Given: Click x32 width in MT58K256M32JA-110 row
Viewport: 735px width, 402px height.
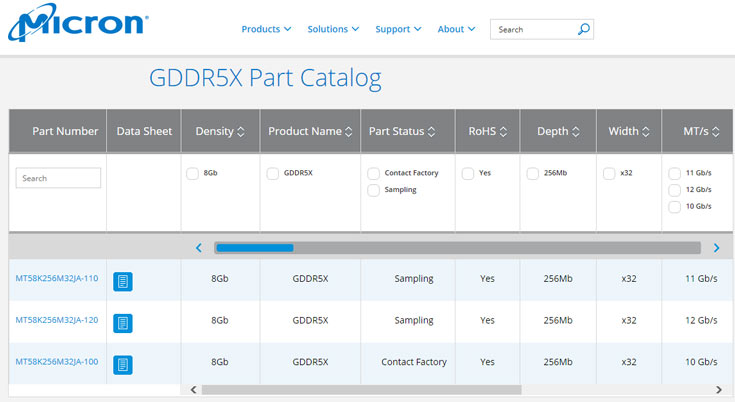Looking at the screenshot, I should click(x=629, y=278).
